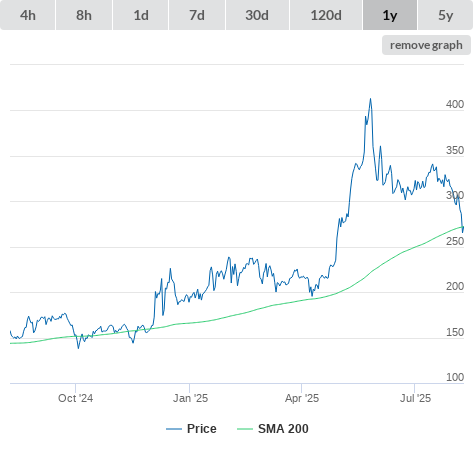Click the 100 price axis label
This screenshot has width=474, height=455.
(455, 377)
